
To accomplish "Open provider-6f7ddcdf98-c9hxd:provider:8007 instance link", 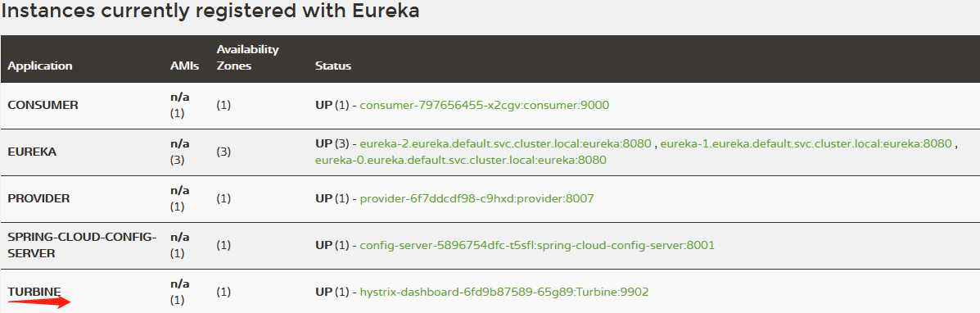I will 476,198.
